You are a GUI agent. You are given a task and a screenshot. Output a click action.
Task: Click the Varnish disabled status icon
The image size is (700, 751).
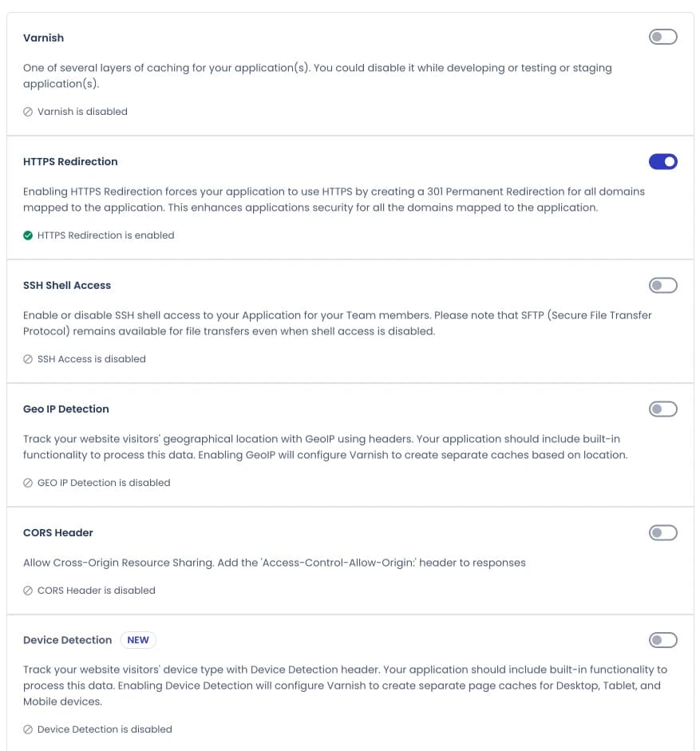[x=28, y=113]
